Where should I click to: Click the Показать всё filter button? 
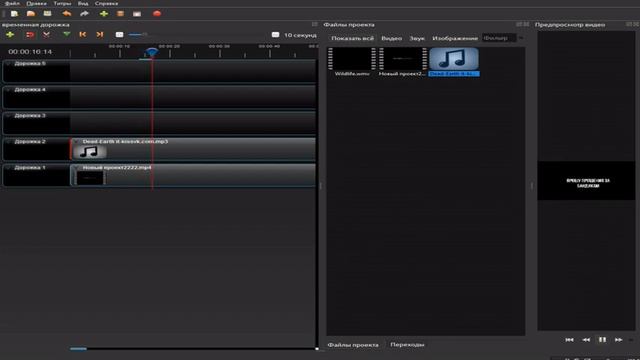(352, 38)
